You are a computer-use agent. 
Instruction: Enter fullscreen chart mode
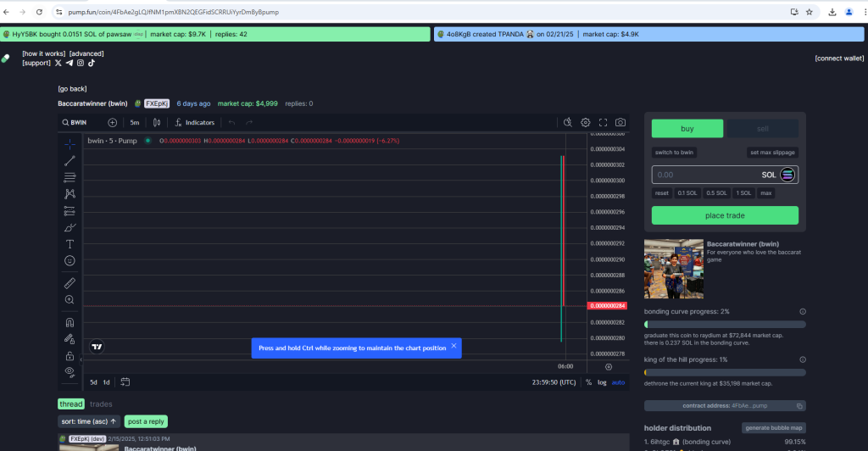604,122
